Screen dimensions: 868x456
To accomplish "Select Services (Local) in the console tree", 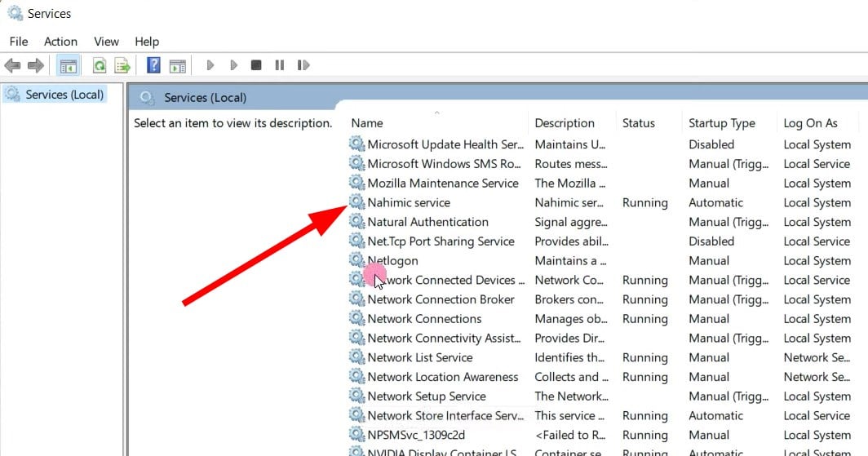I will pos(64,95).
